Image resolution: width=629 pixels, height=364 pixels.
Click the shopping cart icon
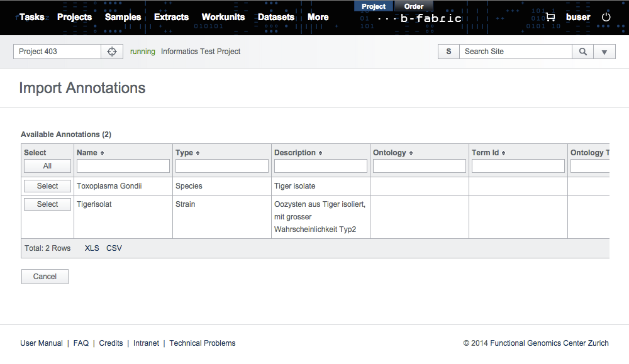(550, 18)
